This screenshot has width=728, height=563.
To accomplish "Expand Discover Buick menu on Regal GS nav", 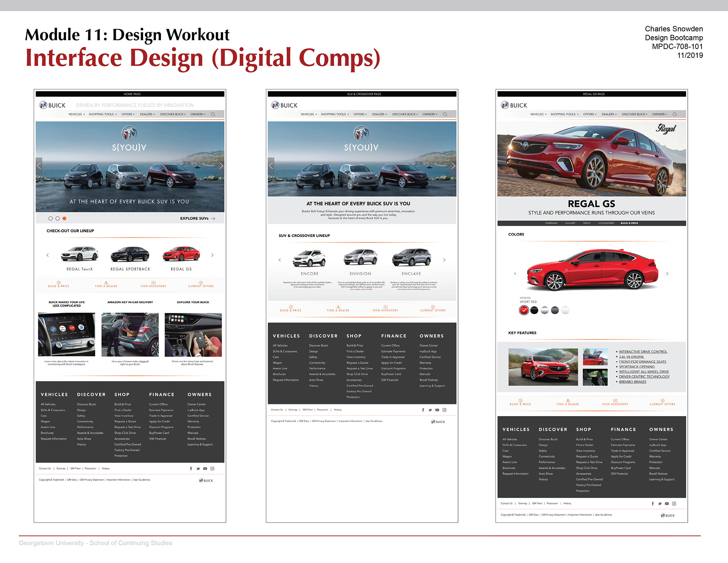I will pos(635,114).
